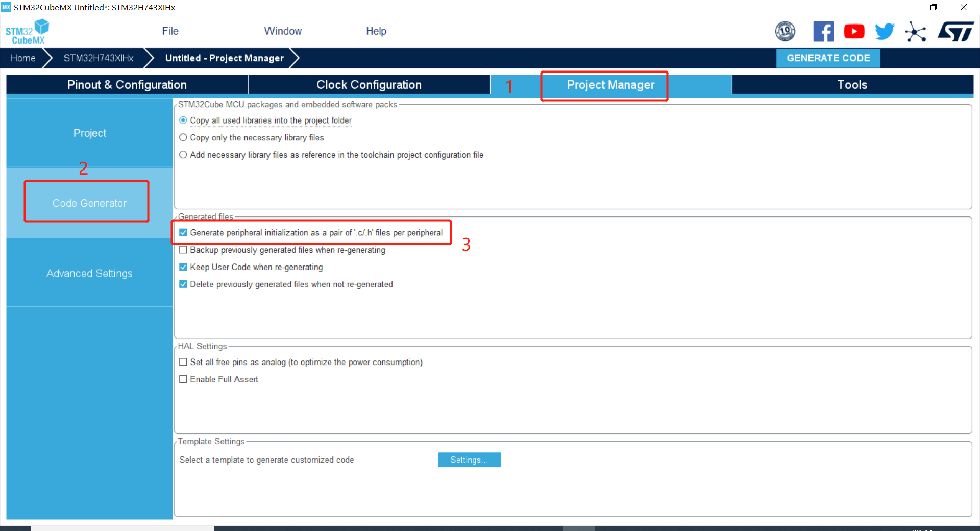Screen dimensions: 980x531
Task: Click the ST logo icon
Action: click(x=956, y=31)
